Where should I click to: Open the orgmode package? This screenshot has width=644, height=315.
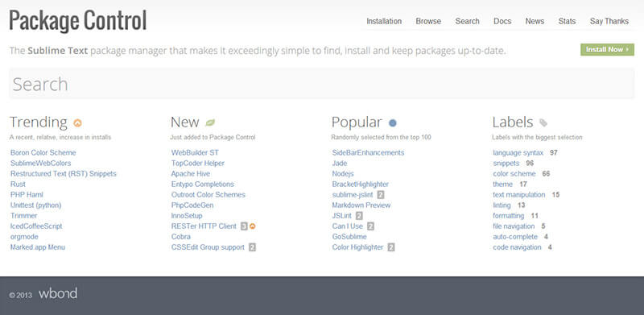(x=24, y=237)
